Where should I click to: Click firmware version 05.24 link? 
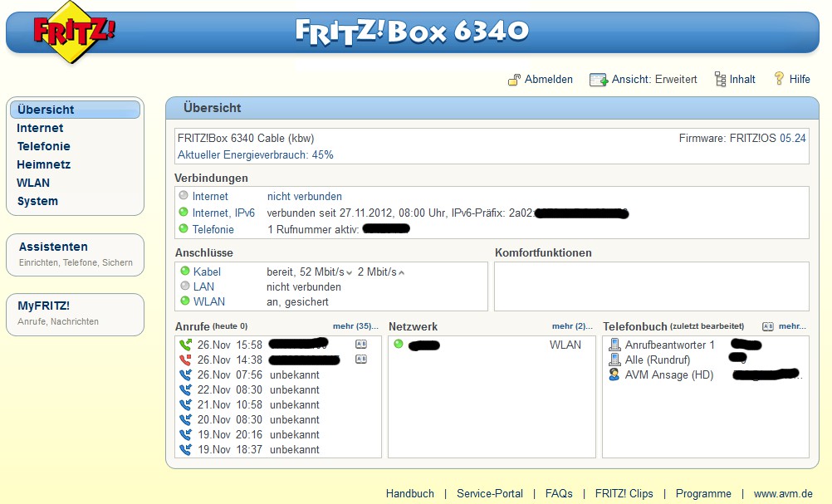click(x=793, y=138)
